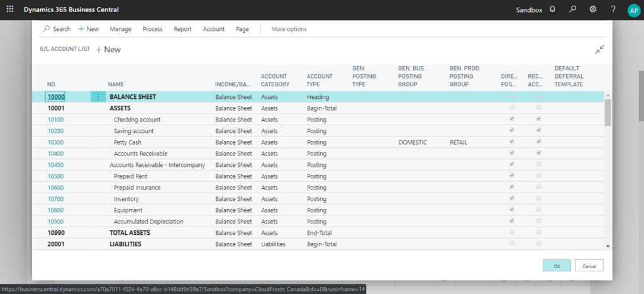Open the help question mark icon

click(x=613, y=9)
